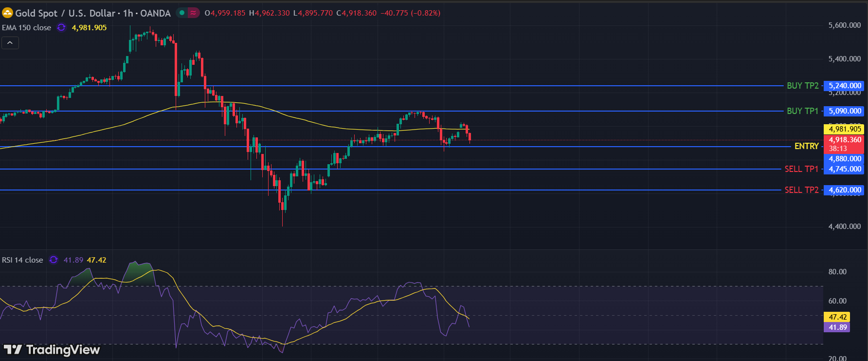Click the purple refresh icon beside RSI 14
The width and height of the screenshot is (868, 361).
click(x=54, y=260)
